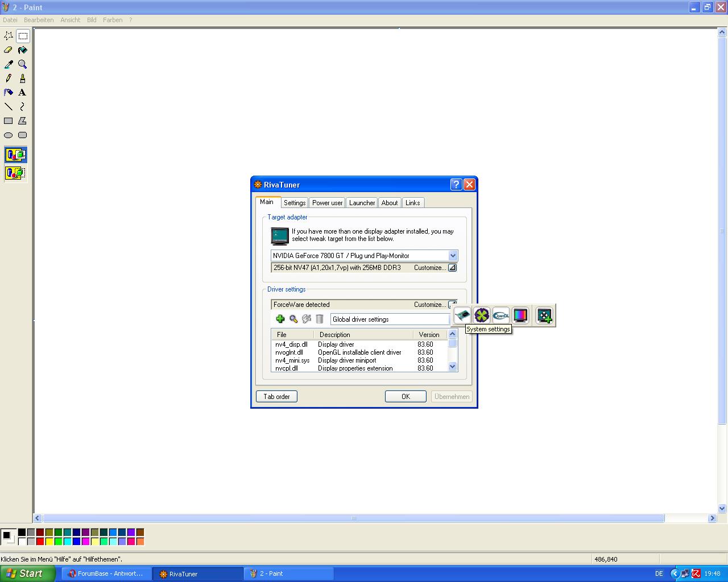Click the greyed wrench icon in driver settings
The height and width of the screenshot is (582, 728).
tap(307, 319)
